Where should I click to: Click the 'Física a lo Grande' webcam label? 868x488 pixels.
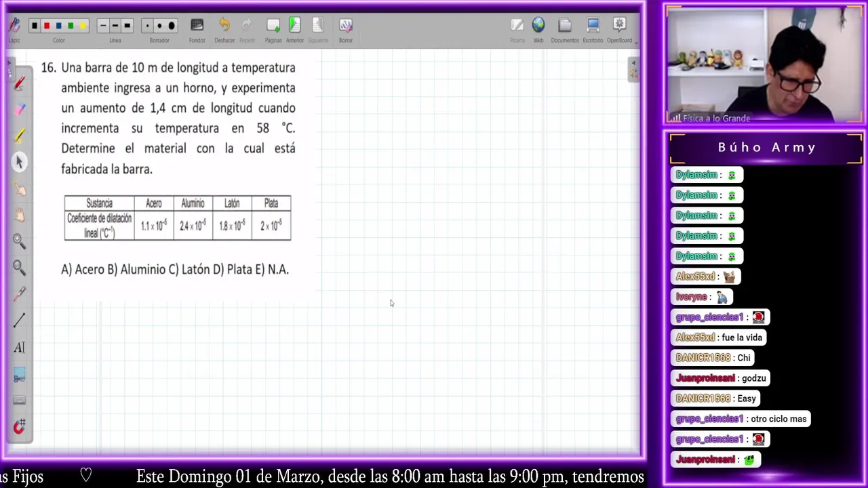716,118
